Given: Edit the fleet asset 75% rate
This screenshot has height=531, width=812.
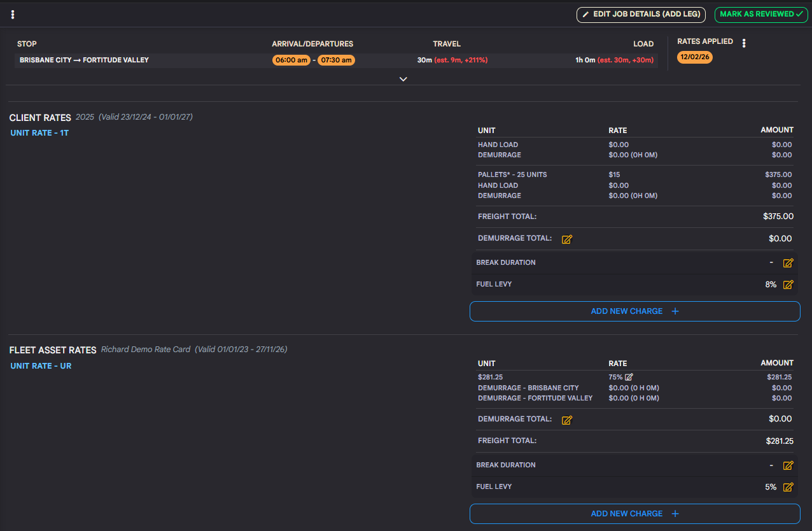Looking at the screenshot, I should click(x=629, y=377).
